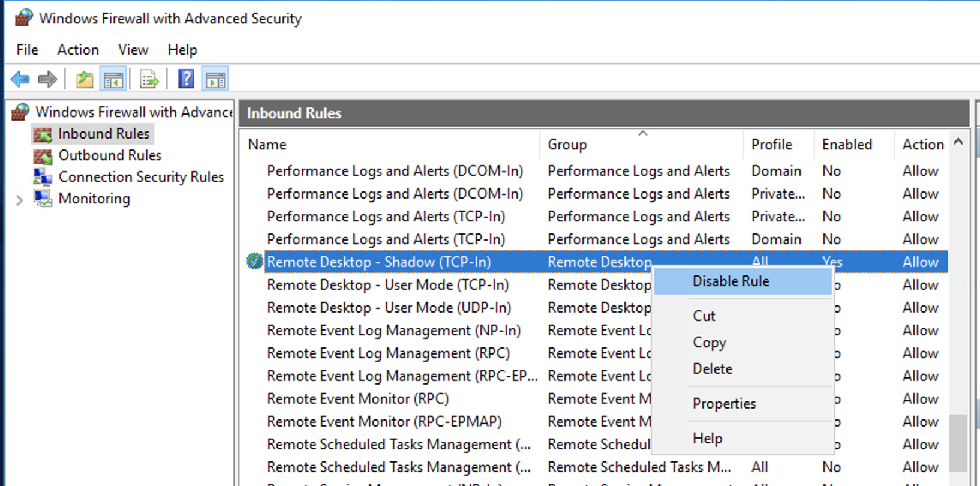This screenshot has height=486, width=980.
Task: Click the Export List toolbar icon
Action: 149,79
